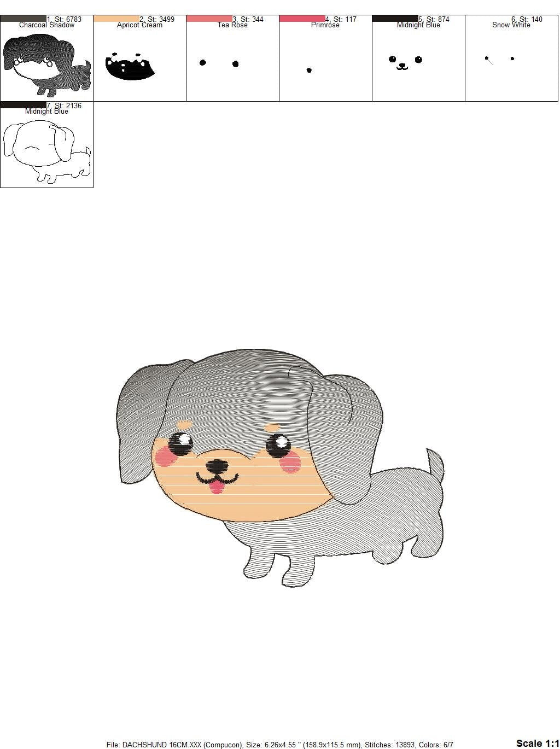Click the DACHSHUND 16CM.XXX file info line
Screen dimensions: 560x749
coord(279,745)
